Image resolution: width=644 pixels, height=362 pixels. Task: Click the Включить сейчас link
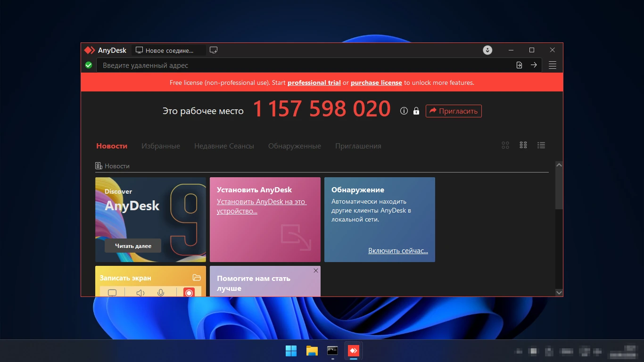398,251
